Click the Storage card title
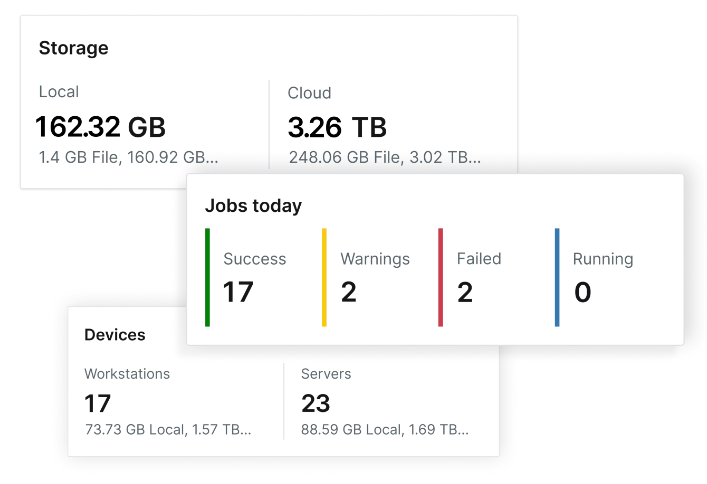The width and height of the screenshot is (707, 484). (73, 48)
